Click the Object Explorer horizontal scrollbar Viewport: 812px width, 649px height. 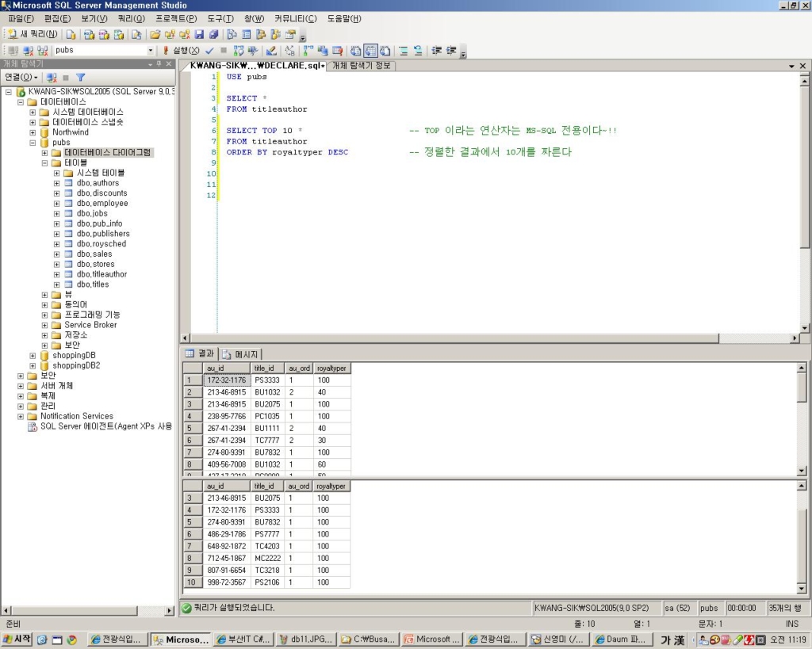[x=88, y=611]
